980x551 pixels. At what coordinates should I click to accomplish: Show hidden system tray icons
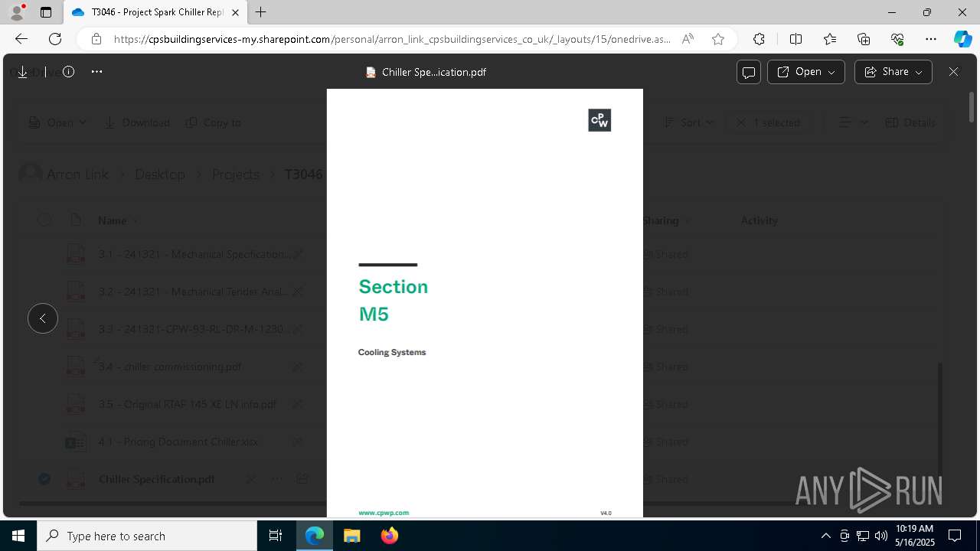coord(825,536)
